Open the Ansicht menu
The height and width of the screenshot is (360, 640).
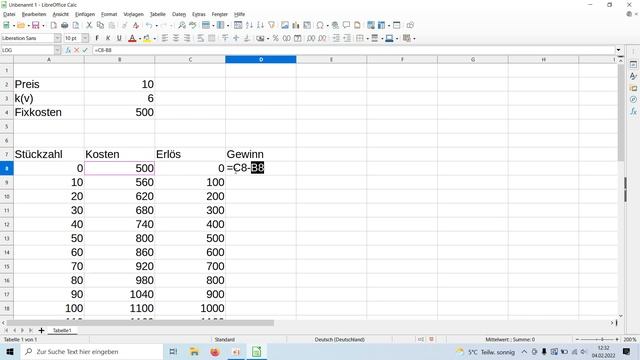pyautogui.click(x=60, y=14)
